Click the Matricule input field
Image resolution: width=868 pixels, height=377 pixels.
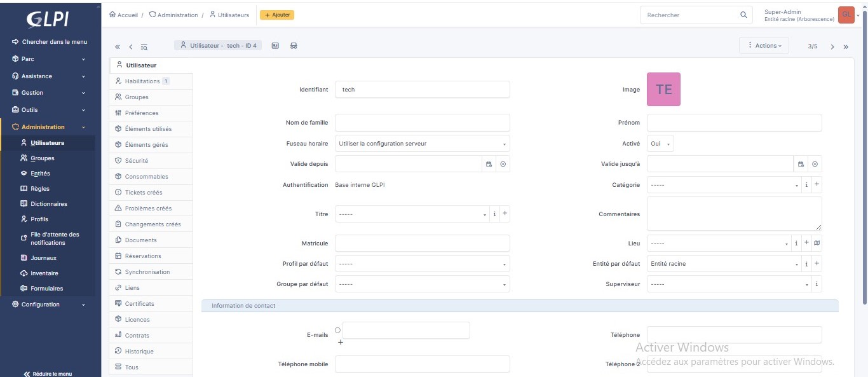(x=423, y=243)
